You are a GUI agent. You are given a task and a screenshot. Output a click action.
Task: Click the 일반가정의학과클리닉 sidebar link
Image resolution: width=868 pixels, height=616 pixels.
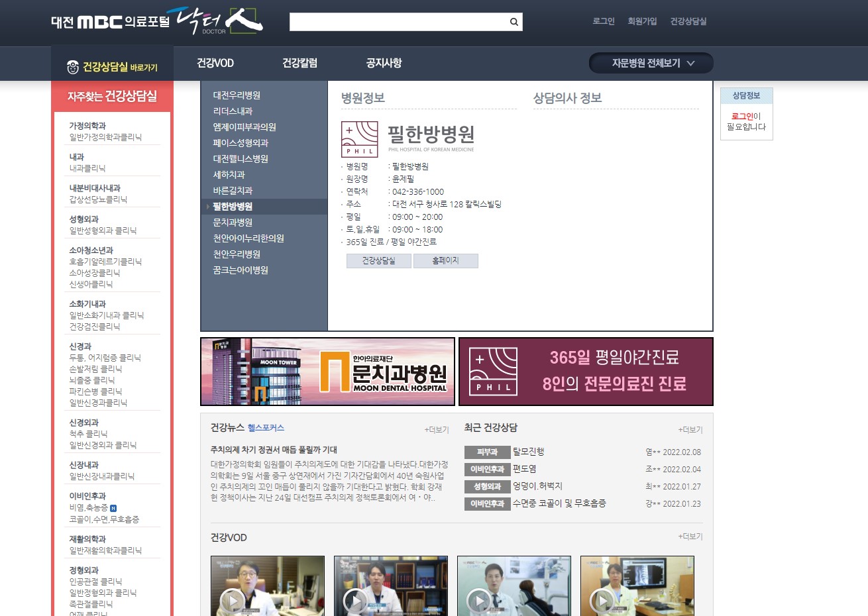click(105, 137)
